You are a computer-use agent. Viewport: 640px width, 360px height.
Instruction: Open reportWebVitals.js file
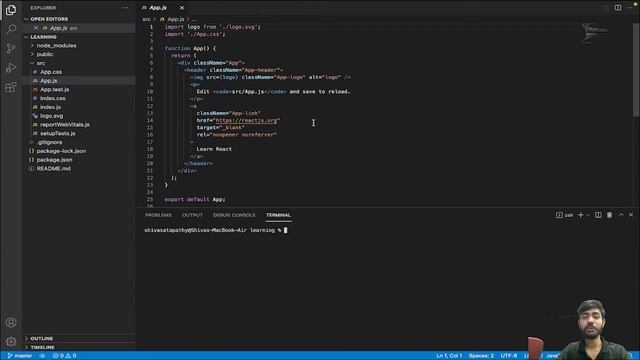pyautogui.click(x=64, y=124)
